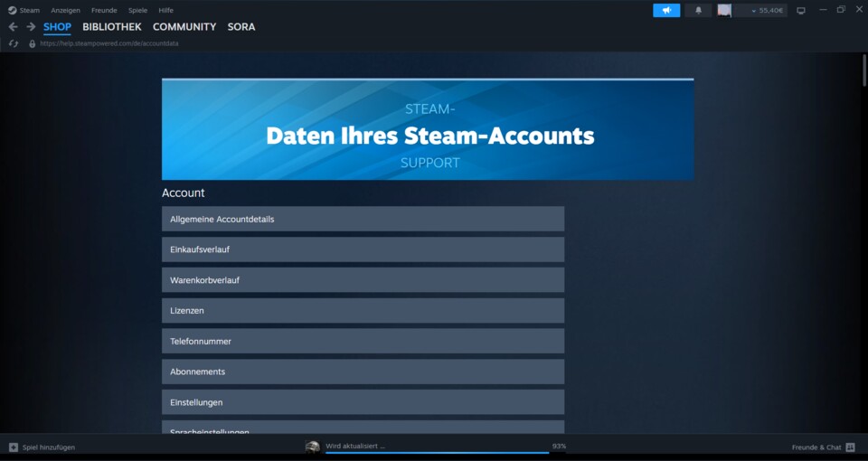
Task: Open the Freunde menu
Action: tap(104, 10)
